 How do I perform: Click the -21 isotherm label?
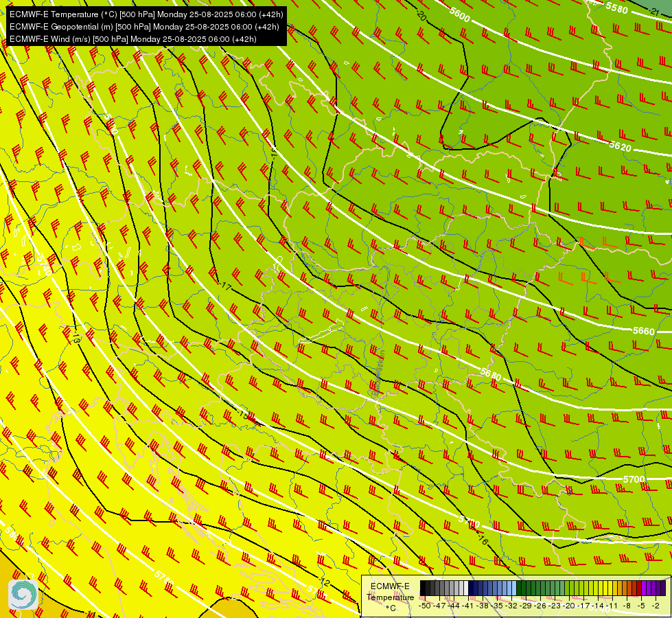pos(653,12)
